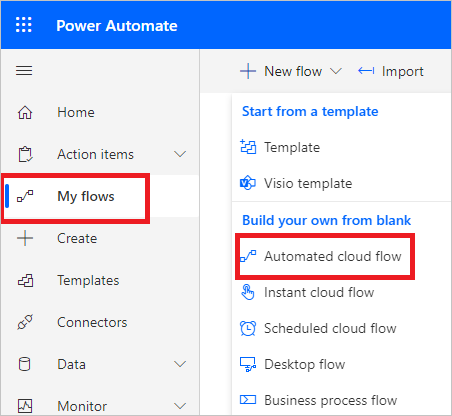Click the plus icon beside New flow

pyautogui.click(x=248, y=71)
